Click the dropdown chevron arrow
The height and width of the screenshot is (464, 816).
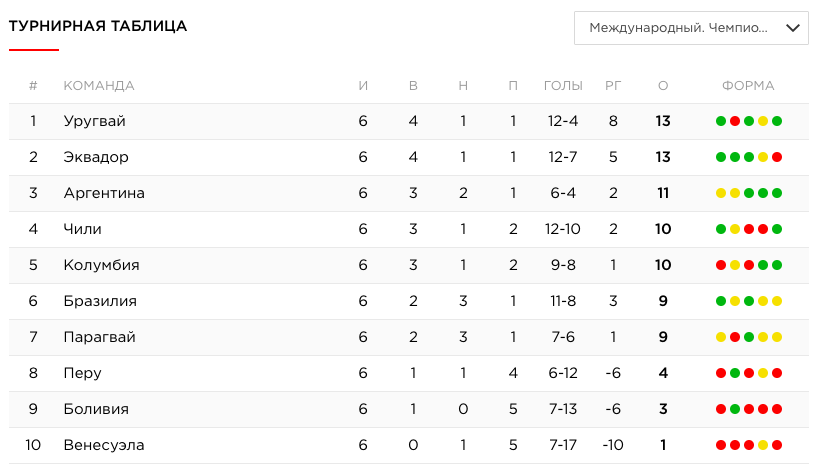click(x=793, y=28)
